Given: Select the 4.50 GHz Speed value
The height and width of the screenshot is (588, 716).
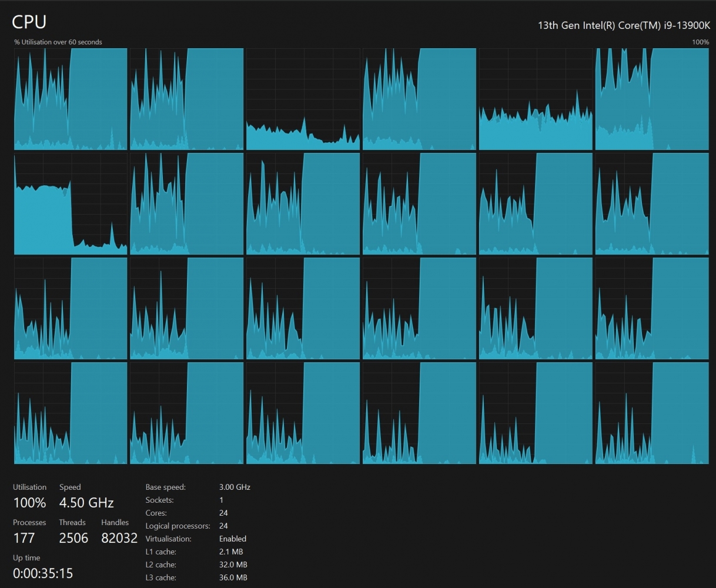Looking at the screenshot, I should [x=86, y=503].
